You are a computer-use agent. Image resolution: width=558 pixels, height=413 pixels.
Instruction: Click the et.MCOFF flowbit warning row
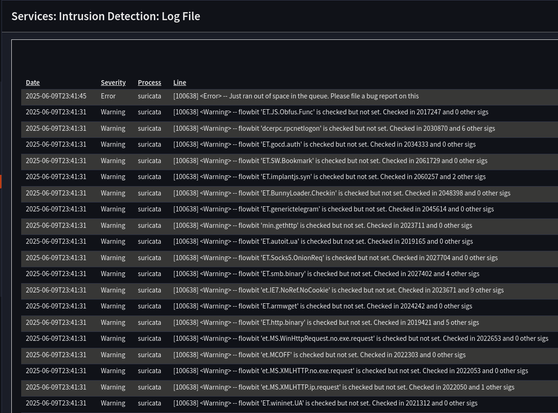tap(289, 355)
